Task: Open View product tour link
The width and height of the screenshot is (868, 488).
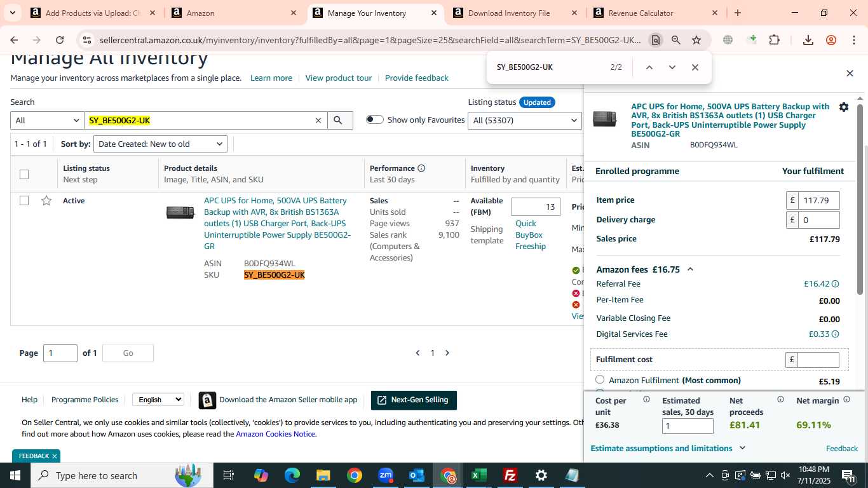Action: (x=339, y=78)
